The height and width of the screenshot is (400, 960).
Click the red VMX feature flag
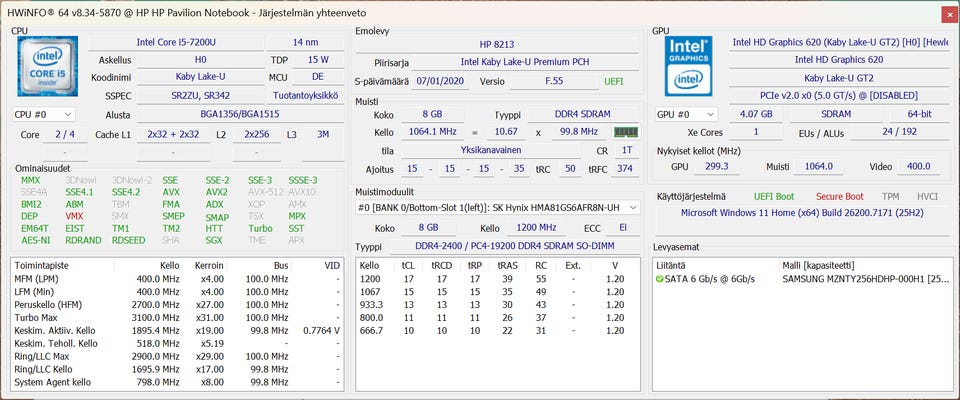74,216
